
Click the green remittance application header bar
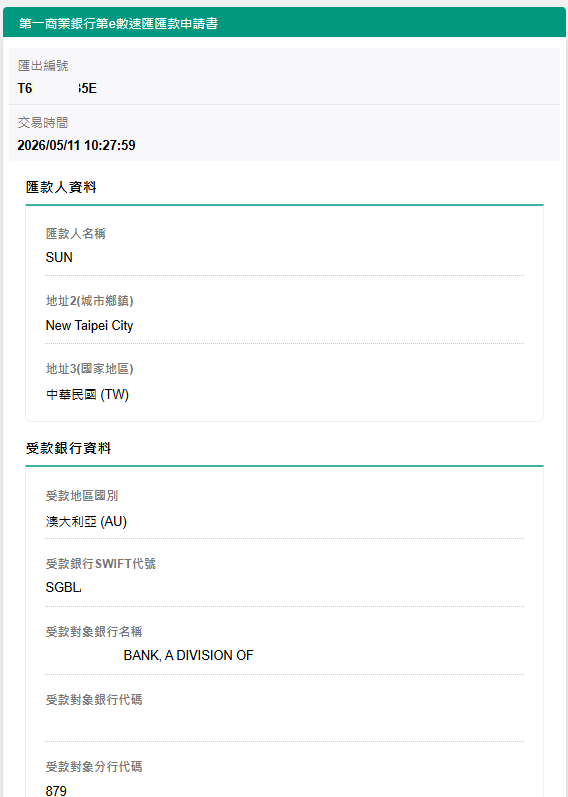pyautogui.click(x=284, y=23)
